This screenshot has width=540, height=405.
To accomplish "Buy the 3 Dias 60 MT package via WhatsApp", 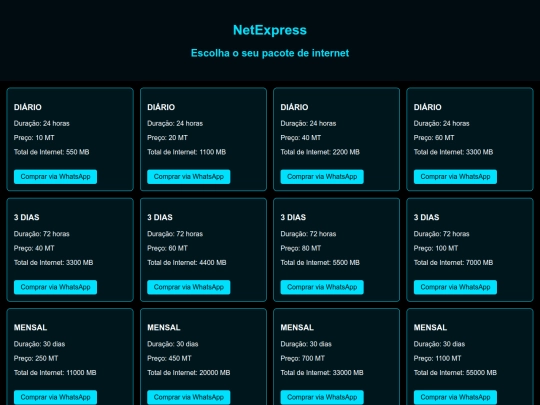I will pos(189,287).
